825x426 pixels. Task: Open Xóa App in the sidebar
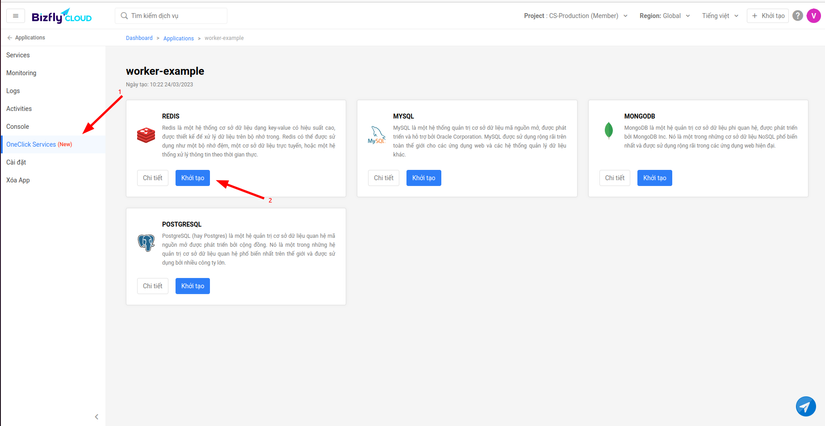coord(53,180)
